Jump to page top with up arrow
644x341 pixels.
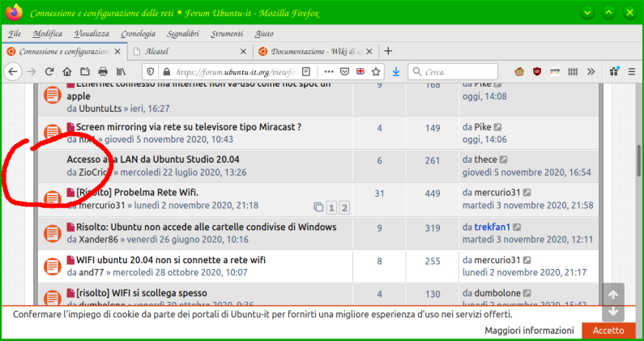coord(613,295)
